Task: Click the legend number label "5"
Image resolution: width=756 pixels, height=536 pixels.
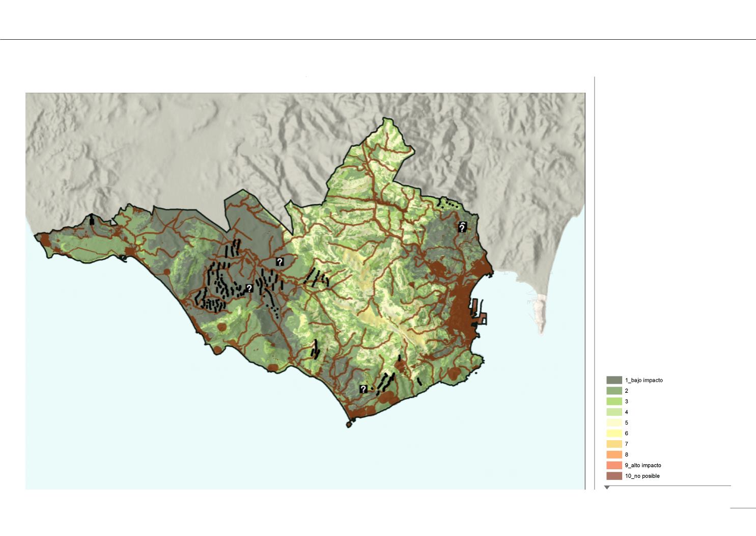Action: click(x=626, y=423)
